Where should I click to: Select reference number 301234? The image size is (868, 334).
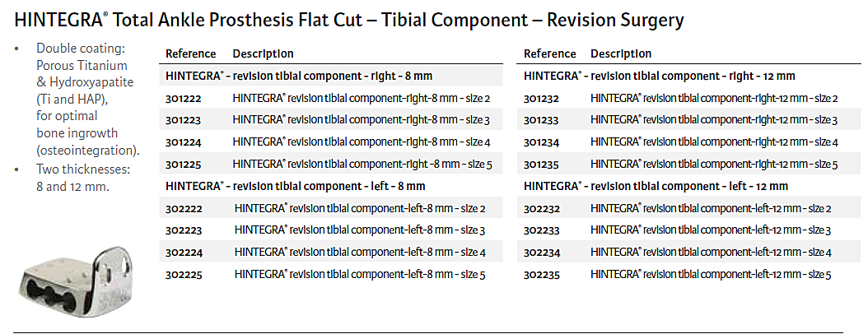[542, 141]
